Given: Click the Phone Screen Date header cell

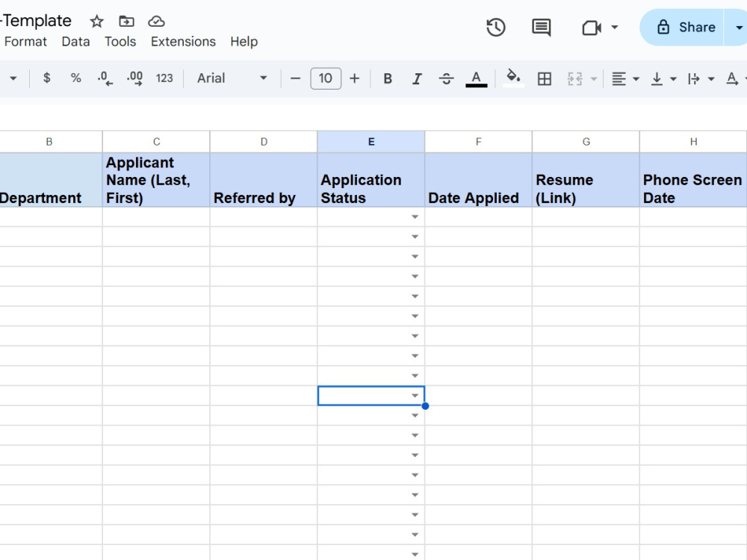Looking at the screenshot, I should pyautogui.click(x=693, y=180).
